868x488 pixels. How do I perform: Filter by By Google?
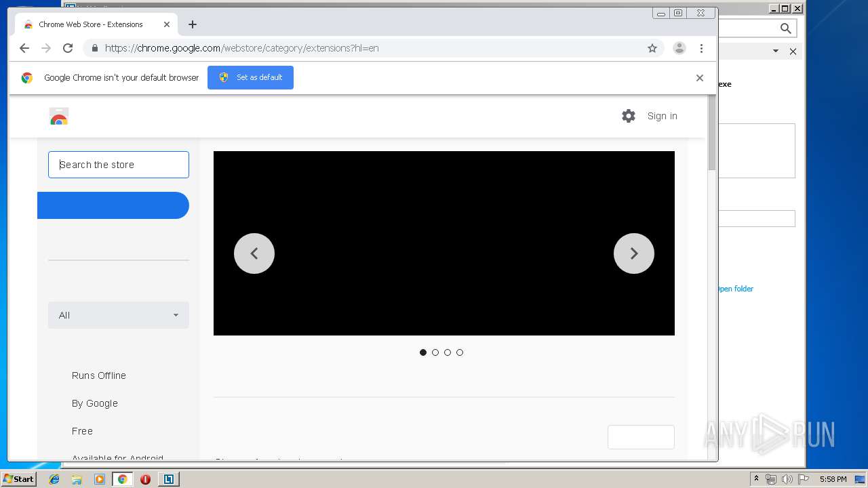click(95, 403)
